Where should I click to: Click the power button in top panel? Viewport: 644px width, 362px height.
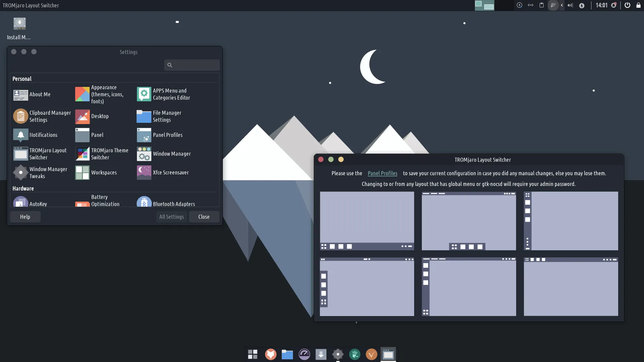point(627,5)
